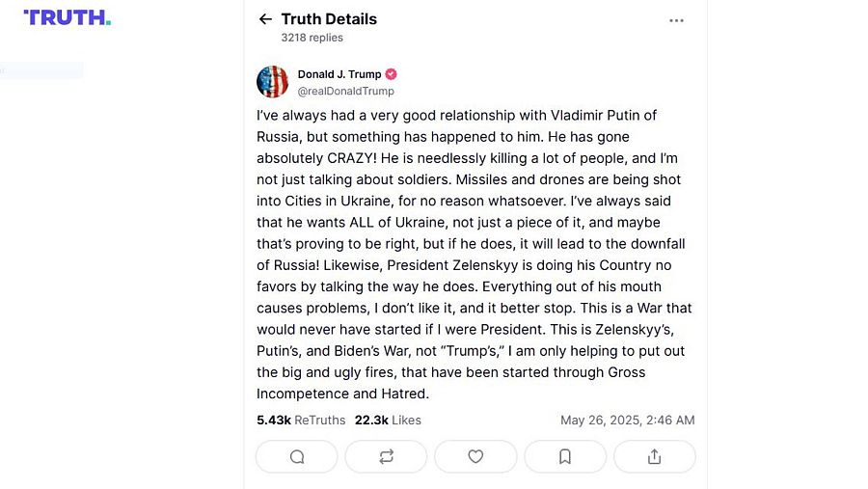Open the Donald J. Trump display name link

click(339, 74)
